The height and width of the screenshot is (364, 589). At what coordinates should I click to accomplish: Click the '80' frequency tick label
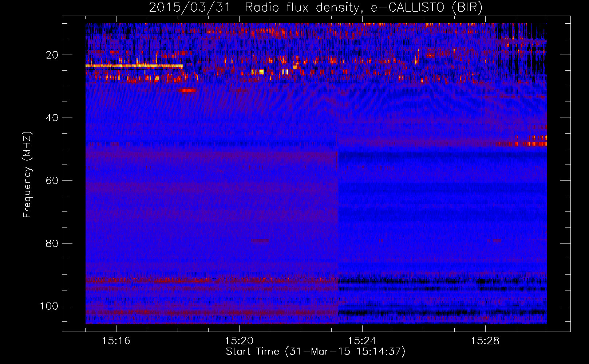coord(52,243)
